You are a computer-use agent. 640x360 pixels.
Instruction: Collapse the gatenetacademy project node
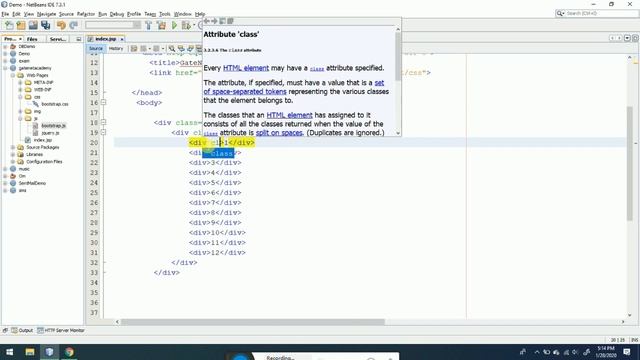point(5,68)
